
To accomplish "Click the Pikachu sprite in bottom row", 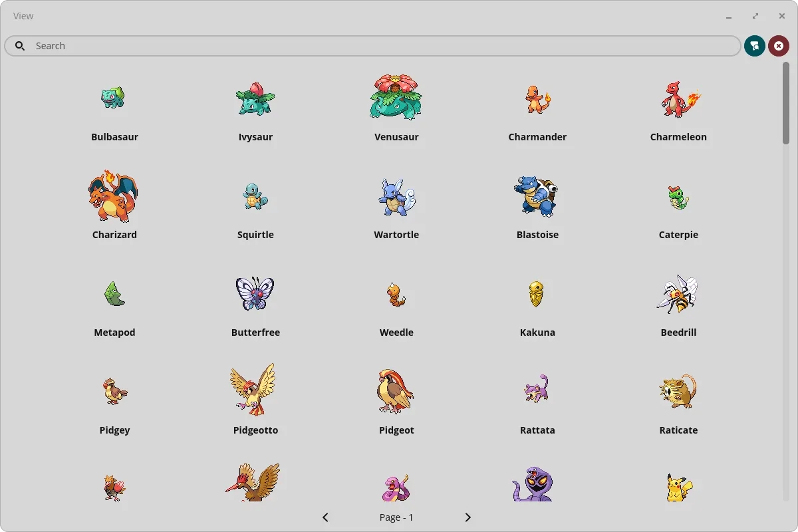I will (x=678, y=487).
